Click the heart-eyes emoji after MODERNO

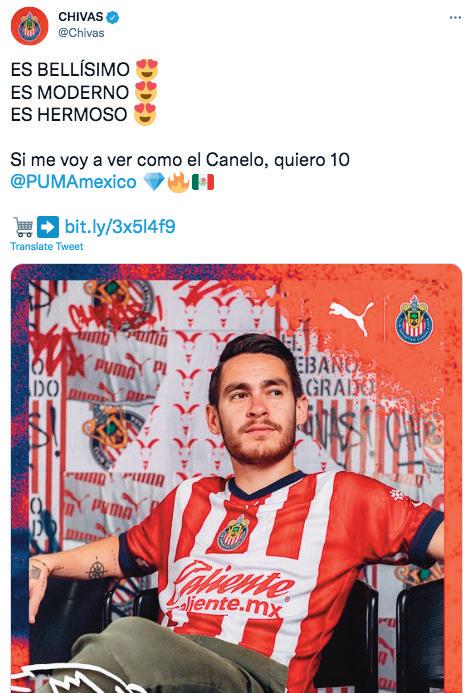[x=146, y=92]
